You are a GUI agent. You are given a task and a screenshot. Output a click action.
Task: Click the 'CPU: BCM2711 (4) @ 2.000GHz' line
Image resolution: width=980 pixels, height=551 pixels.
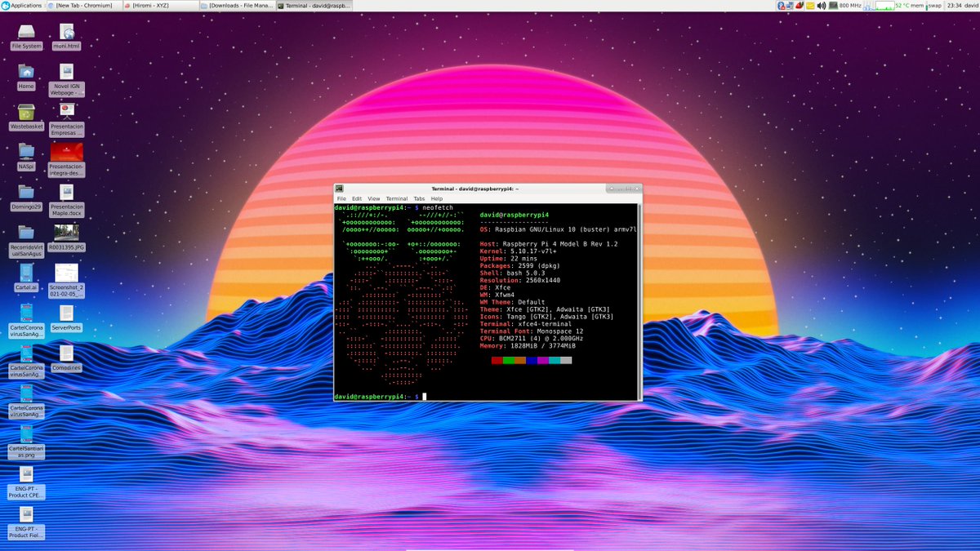click(532, 339)
